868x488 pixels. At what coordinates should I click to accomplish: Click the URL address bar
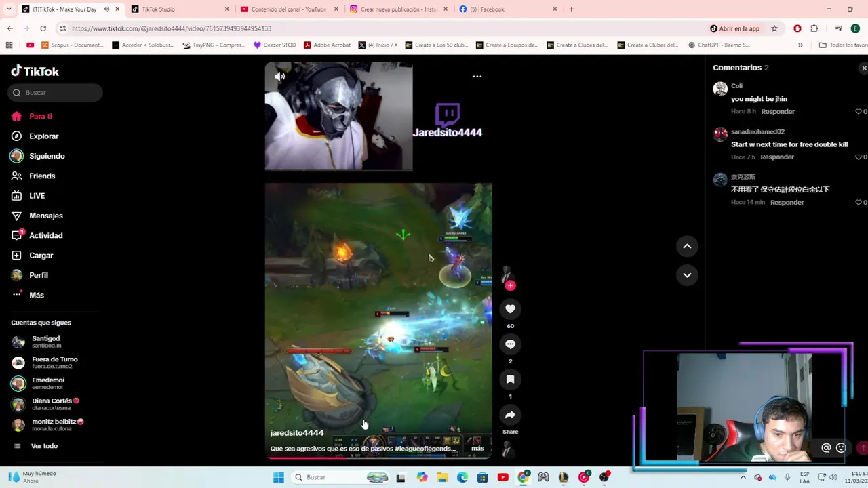(380, 28)
